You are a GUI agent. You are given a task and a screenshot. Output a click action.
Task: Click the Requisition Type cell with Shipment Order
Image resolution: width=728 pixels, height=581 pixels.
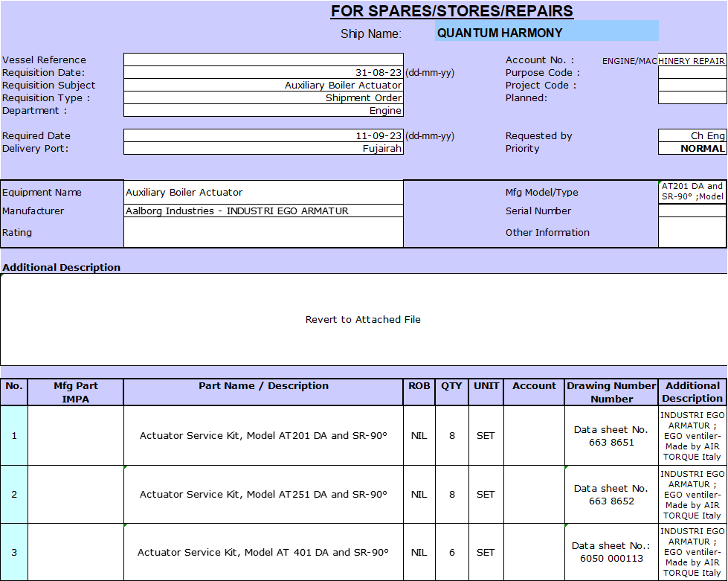coord(263,98)
